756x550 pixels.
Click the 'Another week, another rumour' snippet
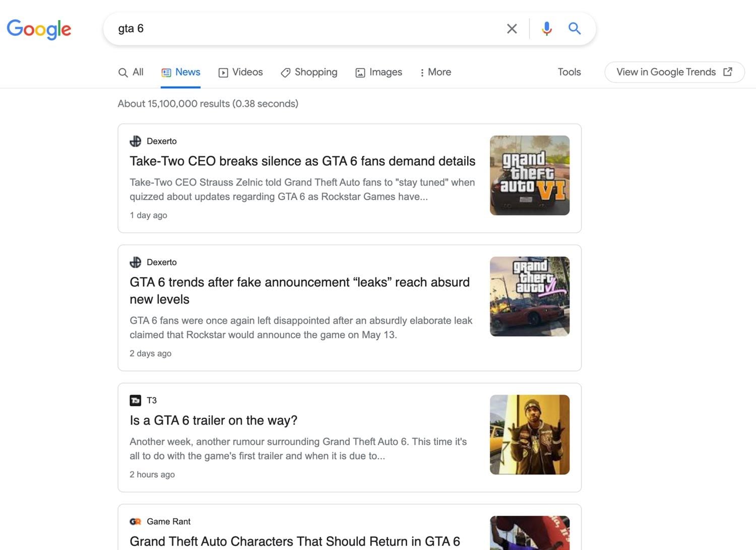coord(298,449)
